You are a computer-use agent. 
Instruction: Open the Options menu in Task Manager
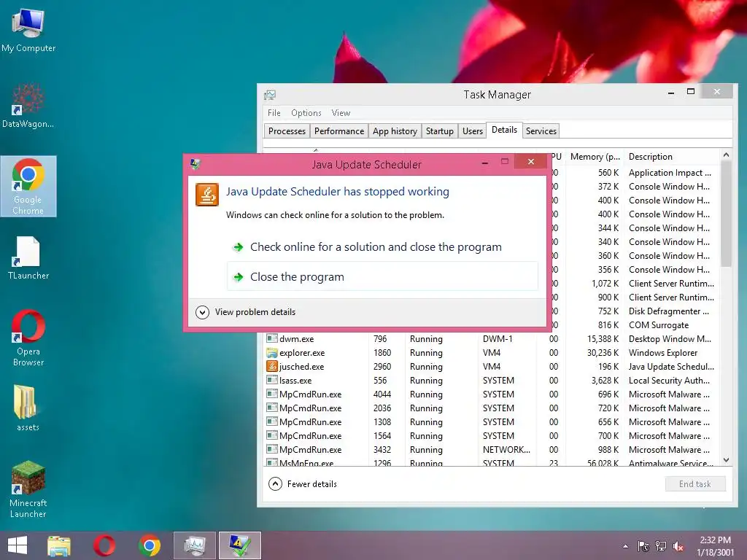306,113
